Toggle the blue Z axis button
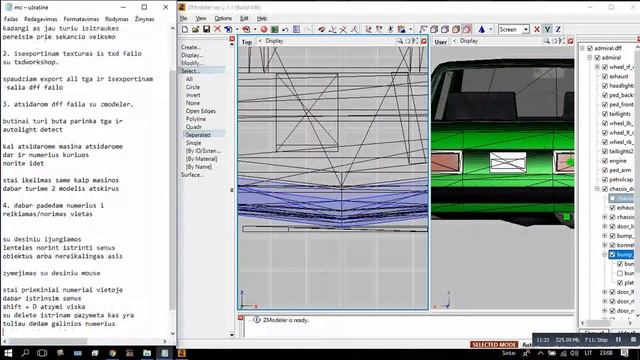The height and width of the screenshot is (360, 640). click(558, 29)
